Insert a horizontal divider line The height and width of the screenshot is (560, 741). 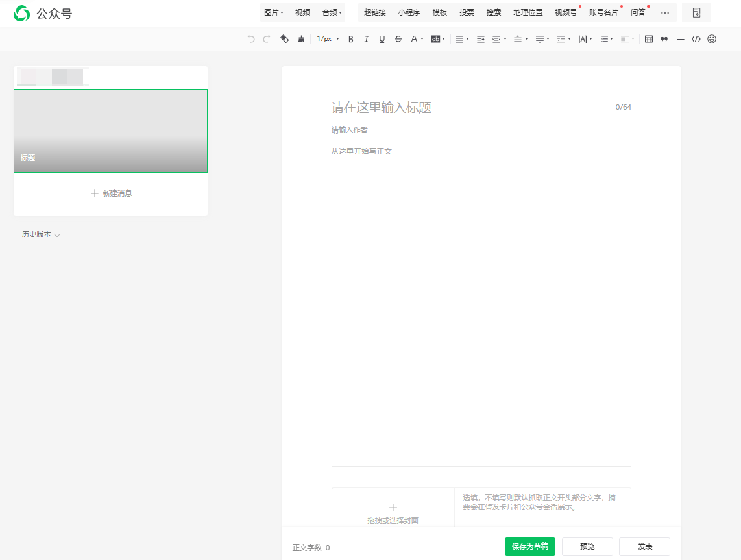tap(681, 39)
